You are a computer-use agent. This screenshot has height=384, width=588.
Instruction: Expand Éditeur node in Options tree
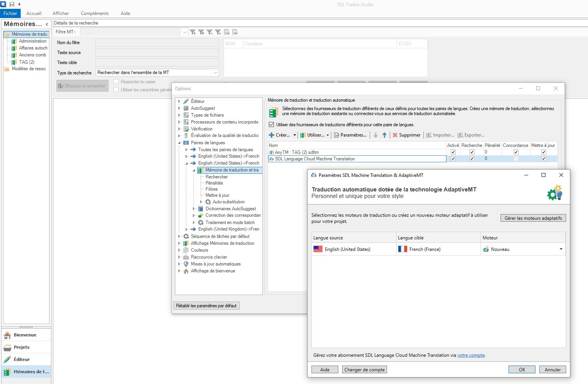pos(179,101)
